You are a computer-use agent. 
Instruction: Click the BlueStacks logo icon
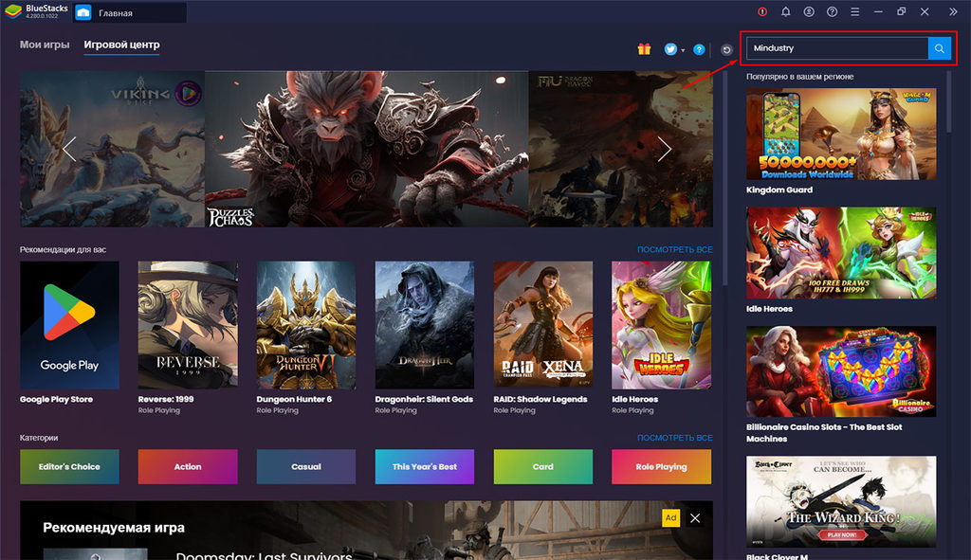pyautogui.click(x=13, y=11)
